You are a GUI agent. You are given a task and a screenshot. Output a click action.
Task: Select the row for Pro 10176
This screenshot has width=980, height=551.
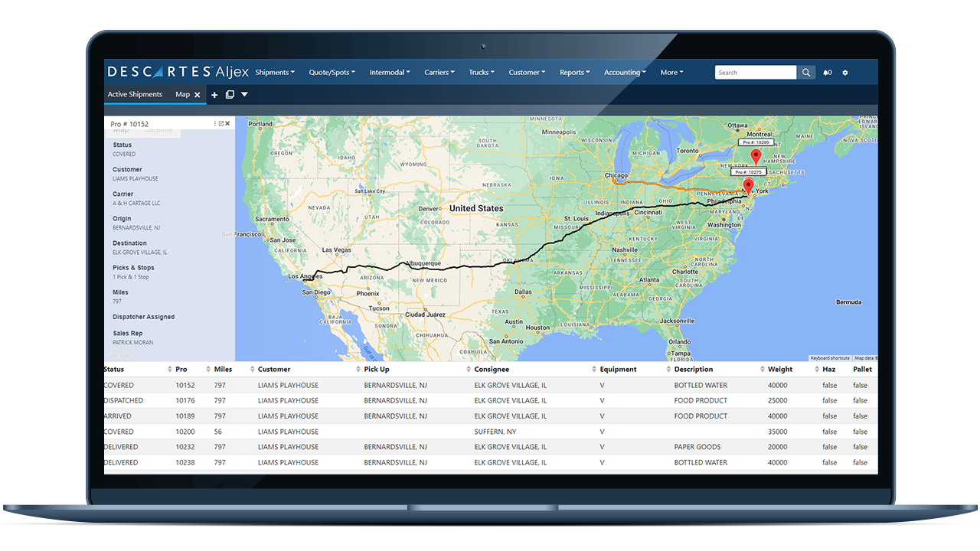point(491,401)
